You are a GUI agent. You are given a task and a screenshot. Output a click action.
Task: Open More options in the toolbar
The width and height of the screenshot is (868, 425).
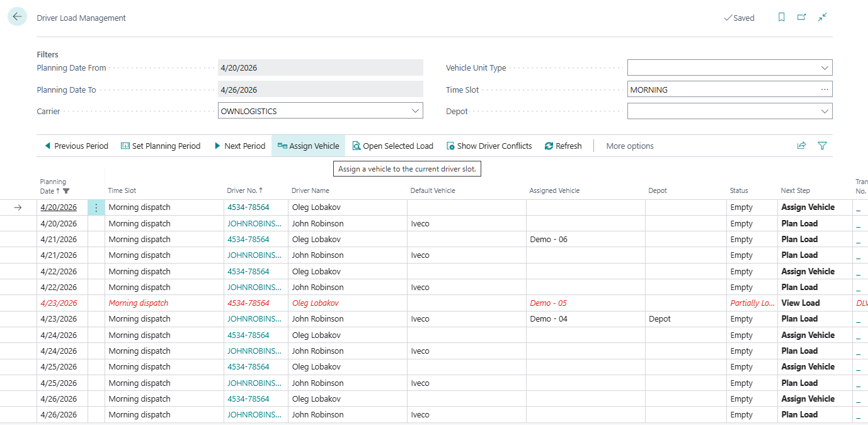point(629,145)
